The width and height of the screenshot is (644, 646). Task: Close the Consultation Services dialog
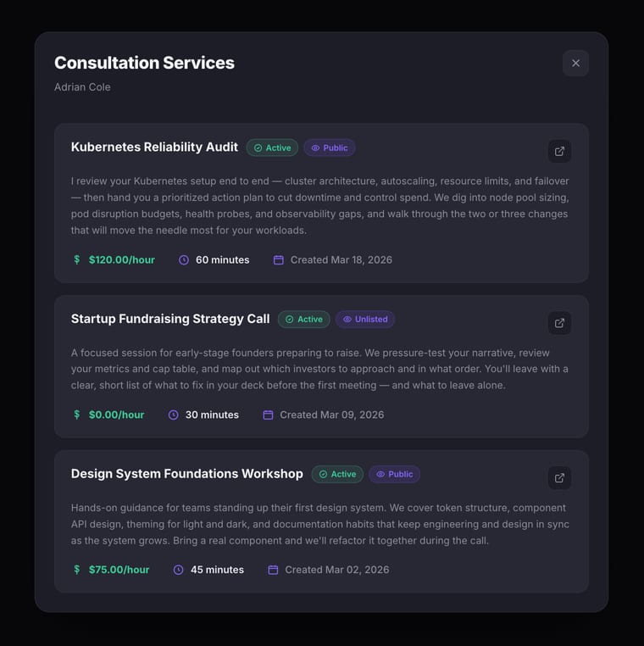[575, 63]
